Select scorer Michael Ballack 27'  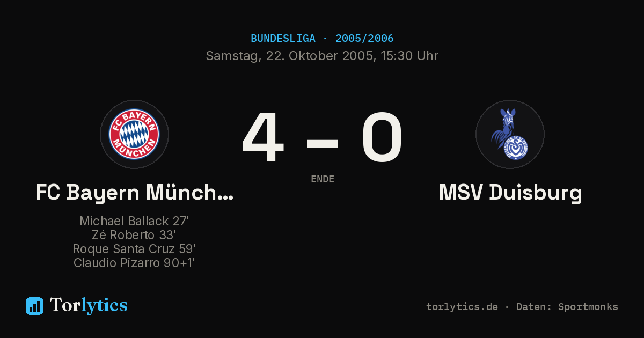point(134,221)
